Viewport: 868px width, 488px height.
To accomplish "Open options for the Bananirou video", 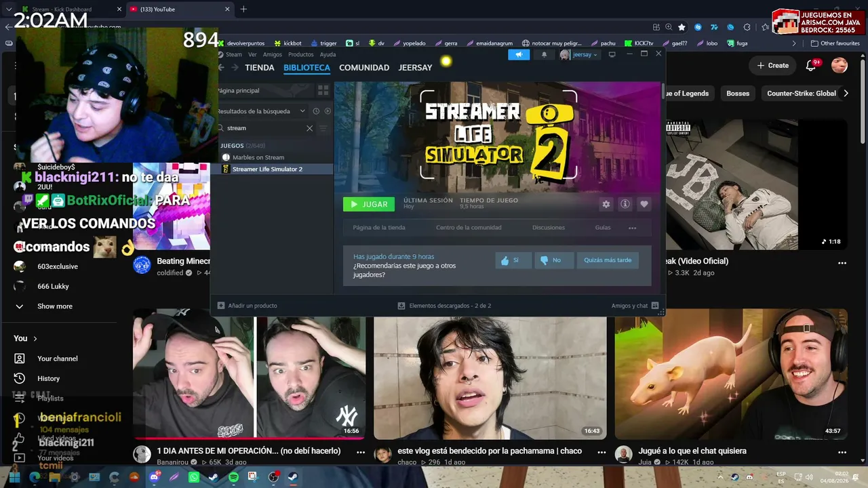I will pos(361,451).
